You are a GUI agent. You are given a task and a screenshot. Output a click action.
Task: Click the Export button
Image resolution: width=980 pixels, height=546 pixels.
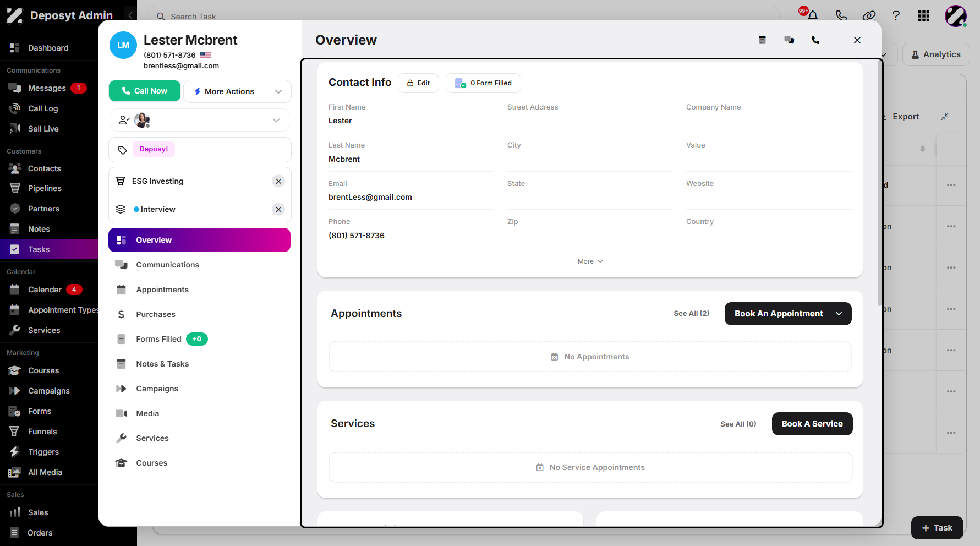(900, 117)
